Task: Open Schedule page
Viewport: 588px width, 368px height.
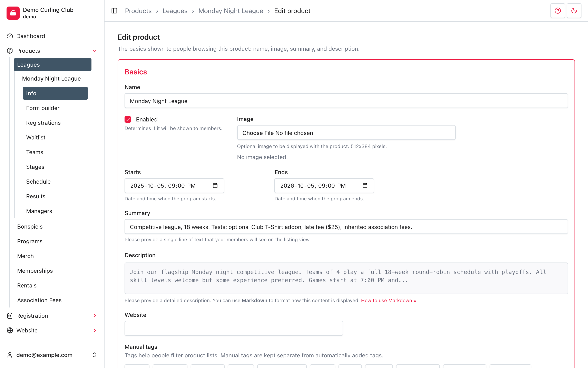Action: point(38,182)
